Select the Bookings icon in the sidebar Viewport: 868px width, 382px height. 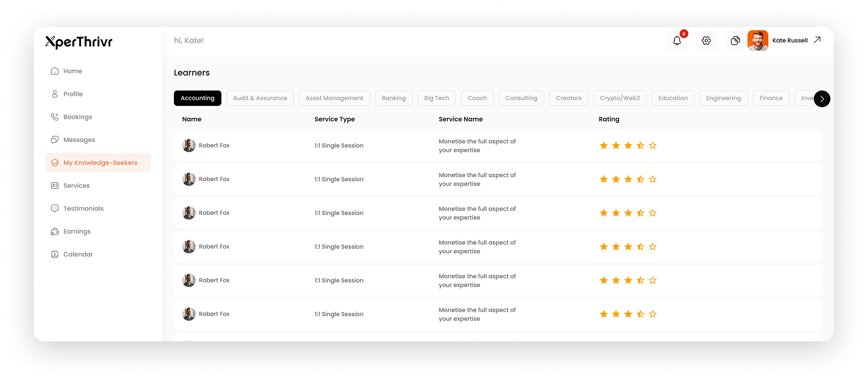[x=55, y=117]
